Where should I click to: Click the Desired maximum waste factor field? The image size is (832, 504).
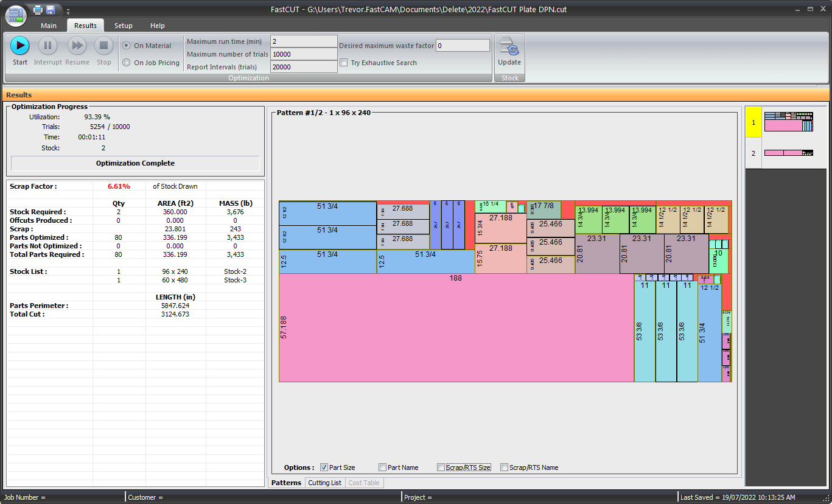pyautogui.click(x=463, y=46)
